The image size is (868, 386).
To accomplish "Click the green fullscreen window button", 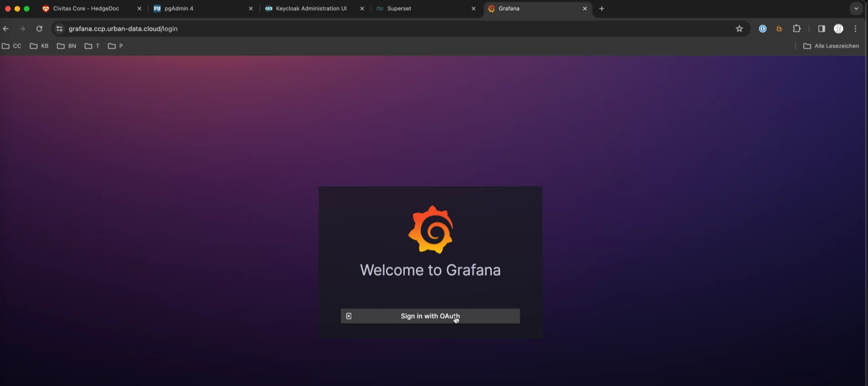I will coord(27,9).
